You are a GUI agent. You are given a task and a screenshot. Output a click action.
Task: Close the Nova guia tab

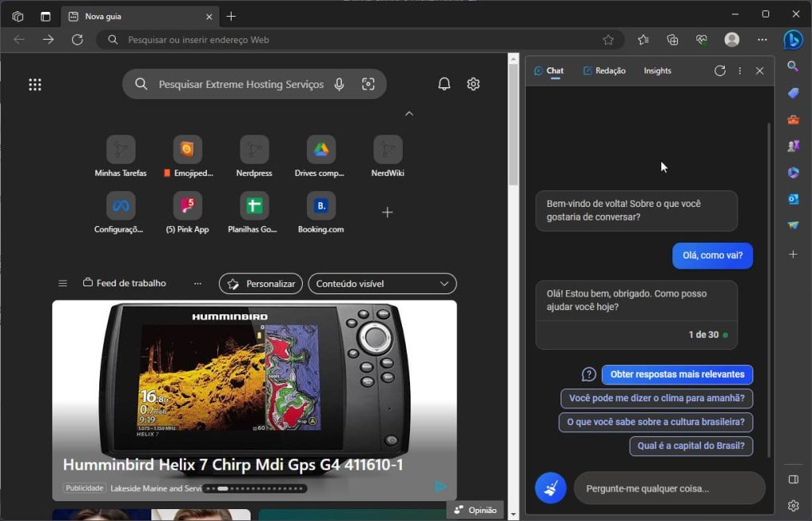point(209,17)
